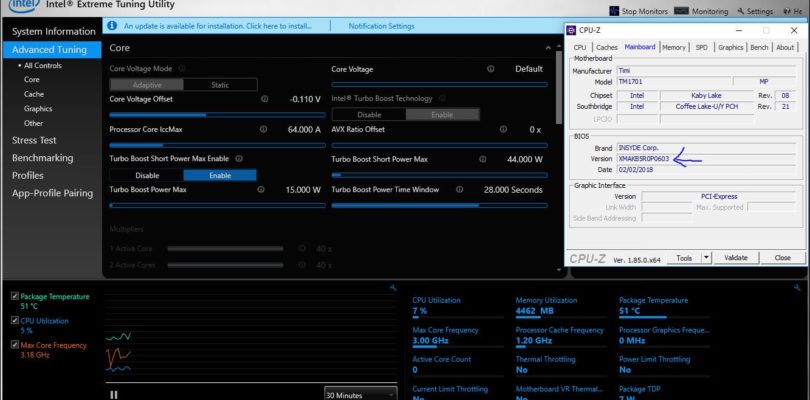The image size is (810, 400).
Task: Go to Stress Test section
Action: pos(34,140)
